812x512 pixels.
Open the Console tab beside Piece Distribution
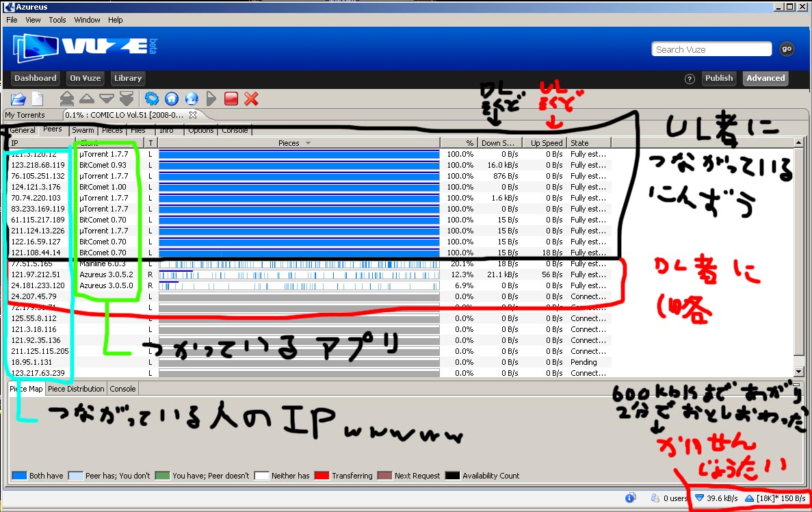pos(122,389)
